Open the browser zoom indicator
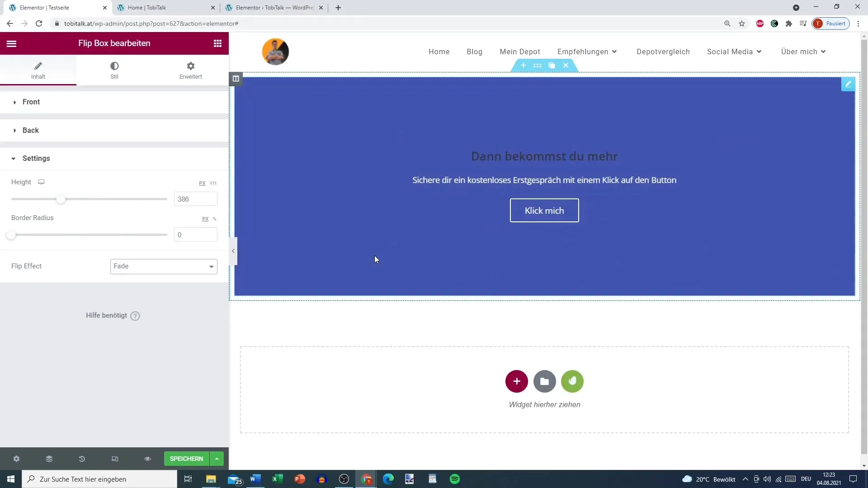The width and height of the screenshot is (868, 488). click(x=727, y=23)
